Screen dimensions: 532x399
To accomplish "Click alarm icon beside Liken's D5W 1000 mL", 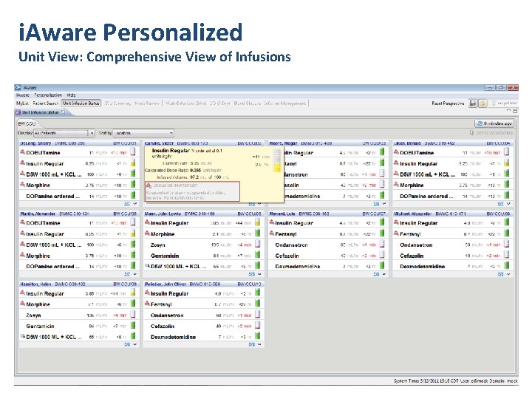I will click(396, 174).
